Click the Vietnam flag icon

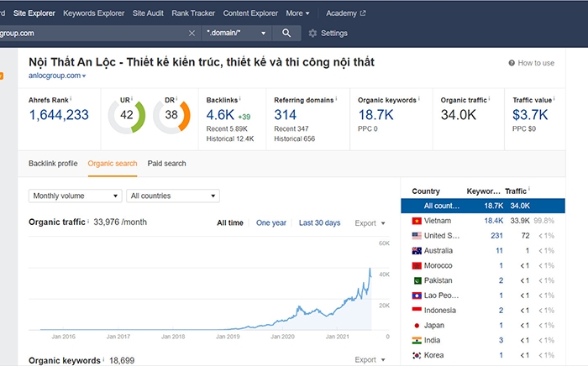click(x=417, y=221)
